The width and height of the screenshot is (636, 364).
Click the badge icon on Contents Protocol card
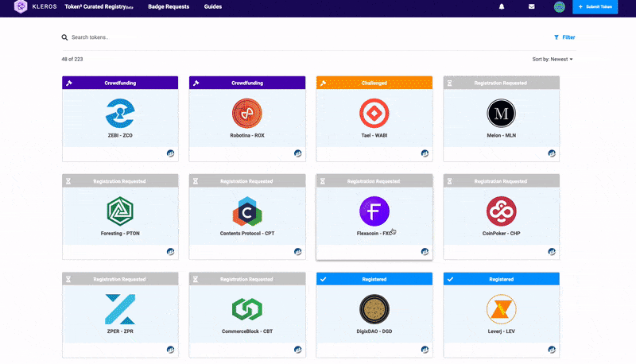pos(297,252)
